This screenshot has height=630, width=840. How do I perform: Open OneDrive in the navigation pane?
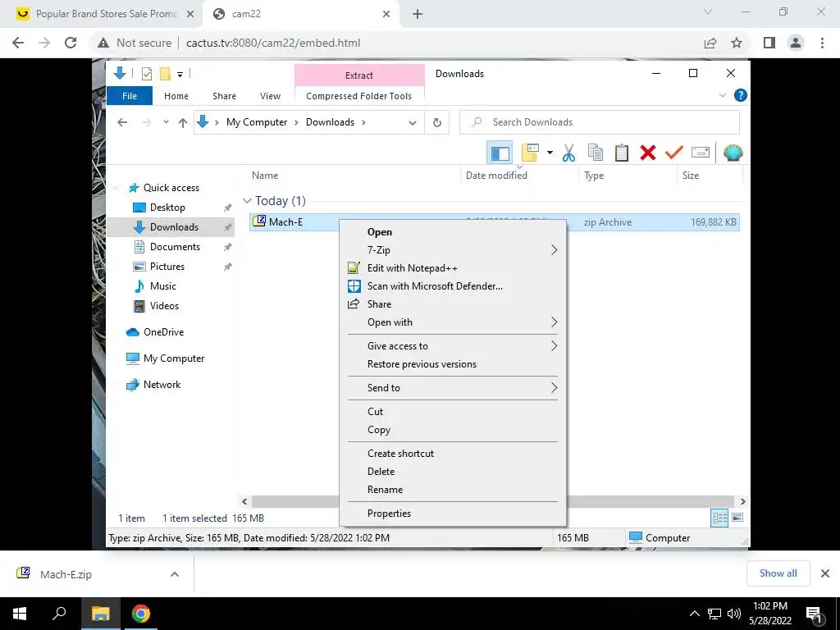click(x=163, y=332)
